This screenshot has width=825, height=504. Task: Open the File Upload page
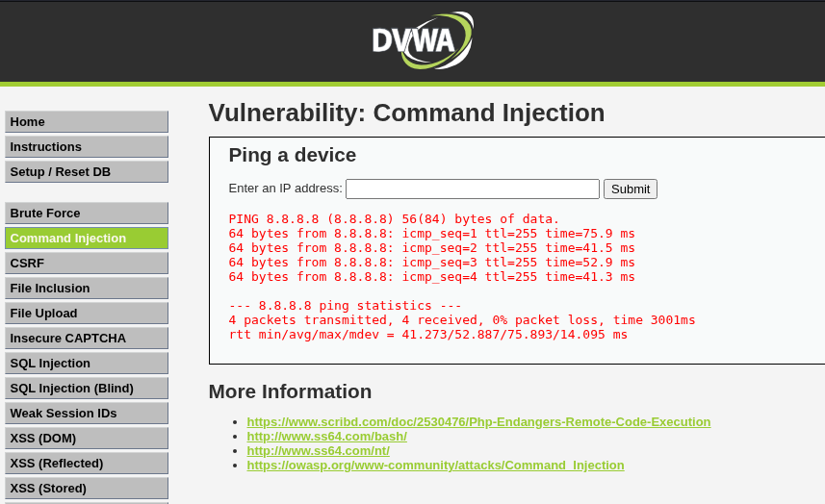87,314
